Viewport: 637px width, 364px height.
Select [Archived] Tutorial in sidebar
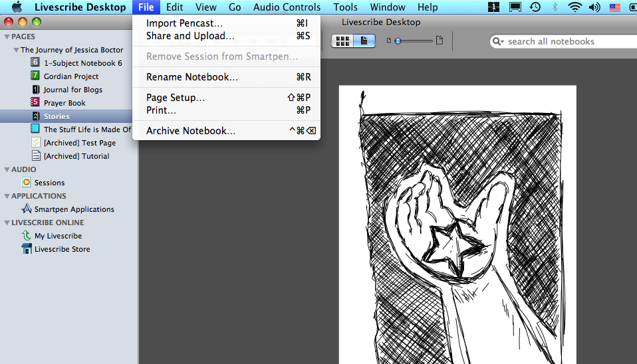[x=76, y=156]
